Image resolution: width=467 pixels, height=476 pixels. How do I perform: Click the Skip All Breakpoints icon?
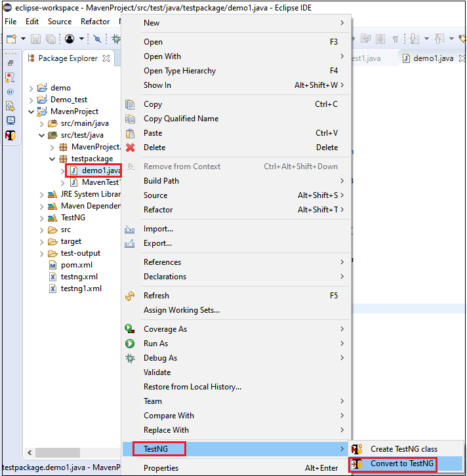coord(97,39)
